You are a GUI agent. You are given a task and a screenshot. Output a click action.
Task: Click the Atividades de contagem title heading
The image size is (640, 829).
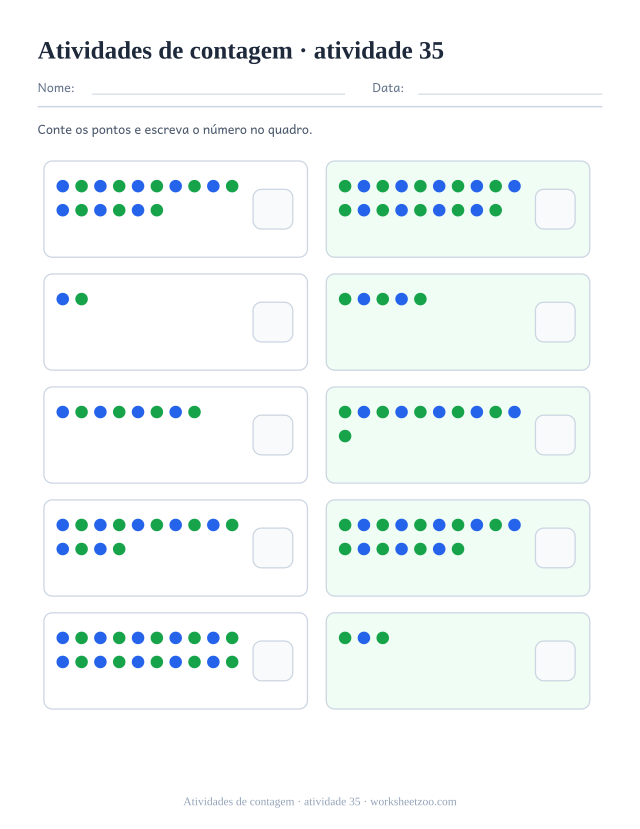click(241, 51)
